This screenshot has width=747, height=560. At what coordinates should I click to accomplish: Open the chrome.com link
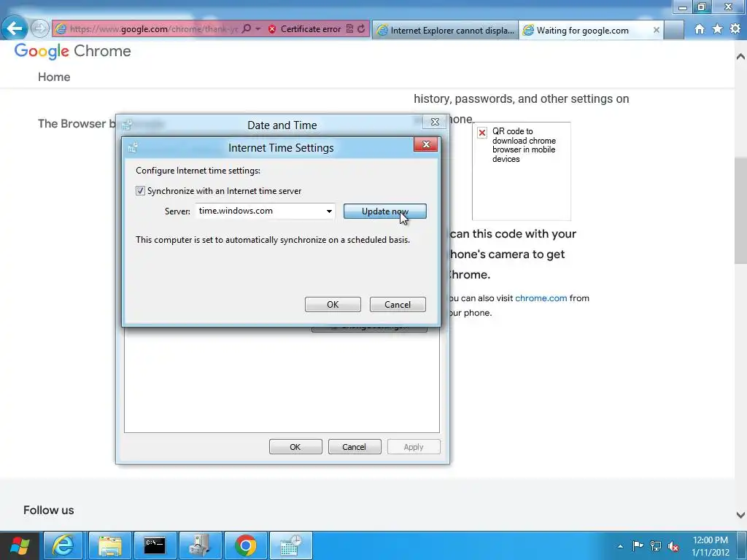point(541,298)
